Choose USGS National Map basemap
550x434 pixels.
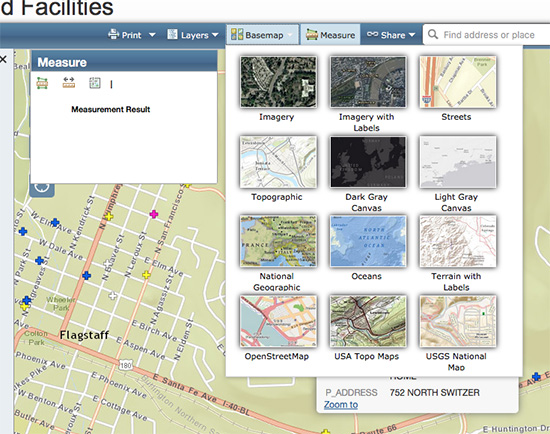click(x=457, y=321)
